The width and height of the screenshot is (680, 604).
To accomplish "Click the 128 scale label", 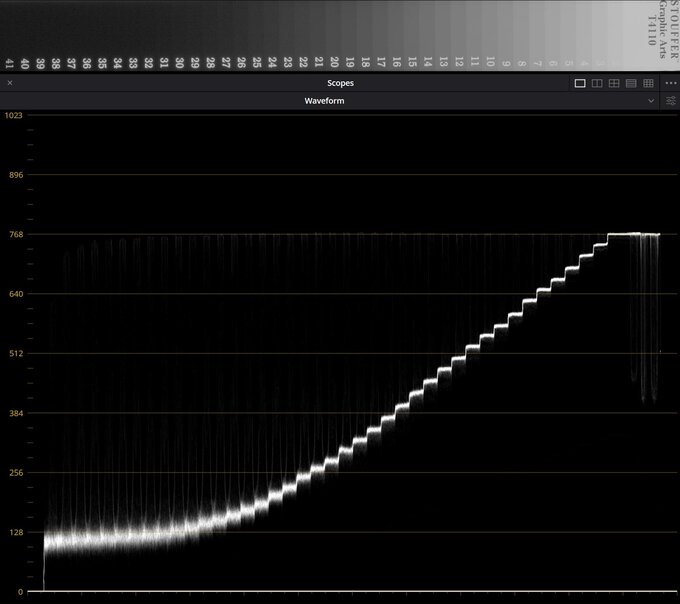I will (x=16, y=532).
